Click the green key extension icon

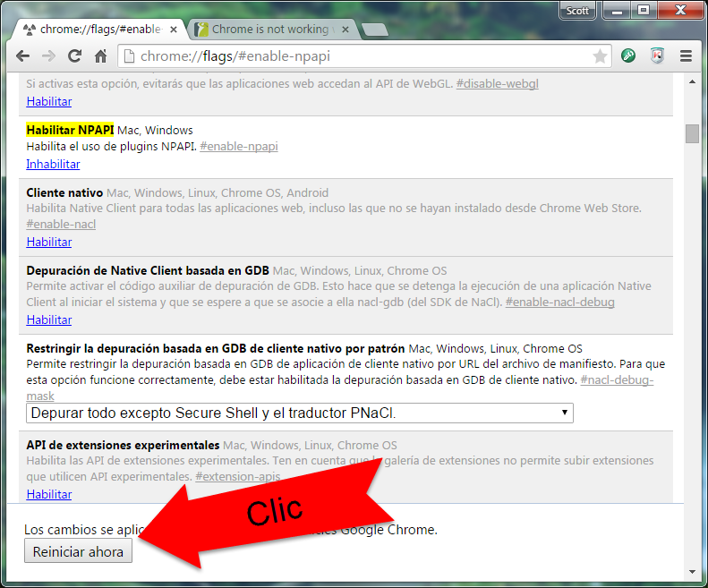(x=629, y=55)
